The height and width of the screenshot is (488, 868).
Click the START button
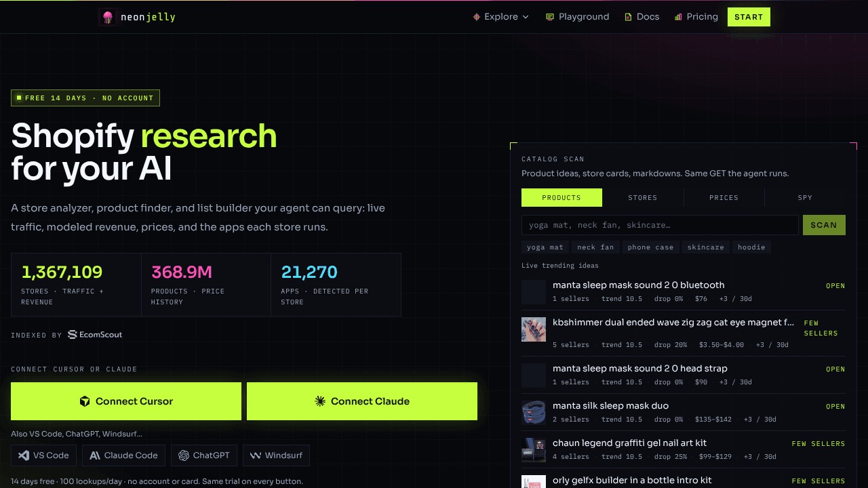pos(749,17)
